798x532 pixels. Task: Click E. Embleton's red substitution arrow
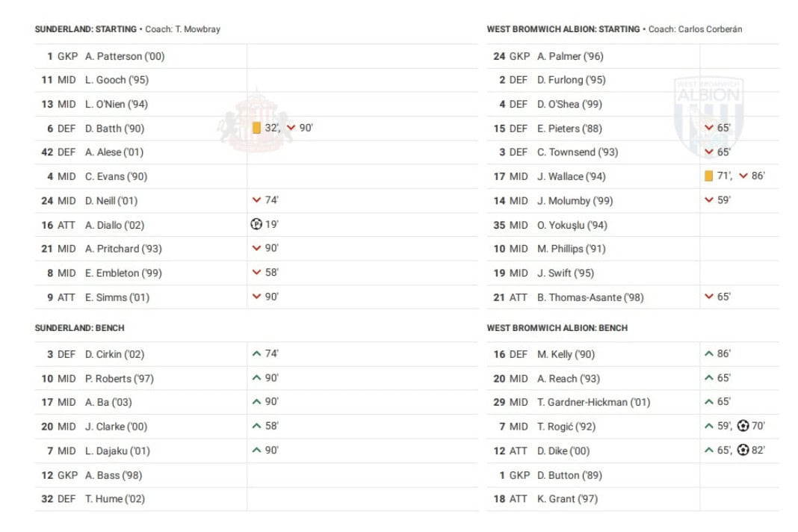coord(257,273)
